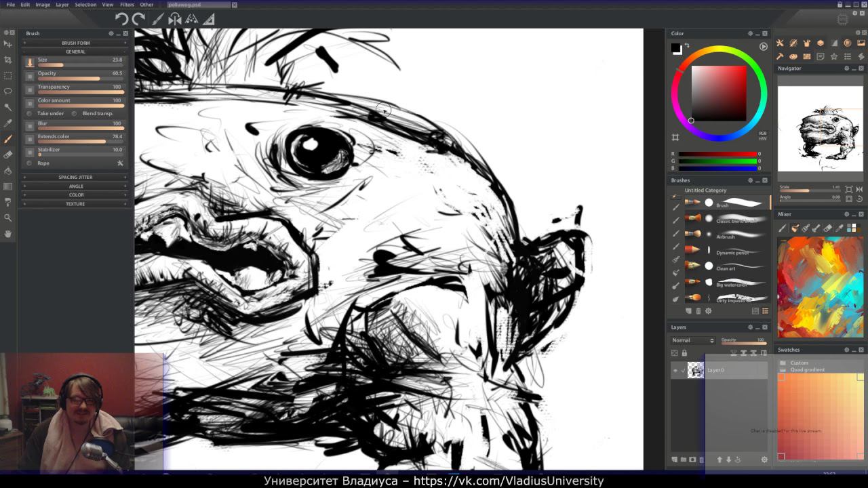Screen dimensions: 868x488
Task: Select the Crop tool
Action: tap(8, 60)
